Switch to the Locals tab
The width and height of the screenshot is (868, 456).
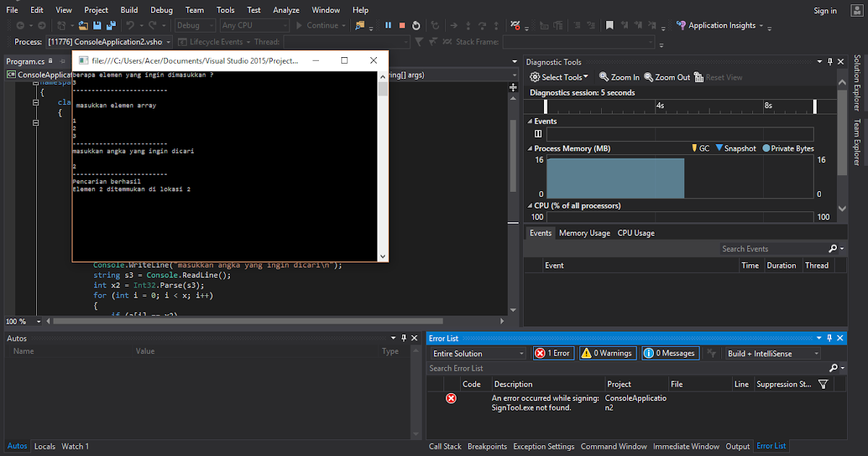tap(45, 447)
